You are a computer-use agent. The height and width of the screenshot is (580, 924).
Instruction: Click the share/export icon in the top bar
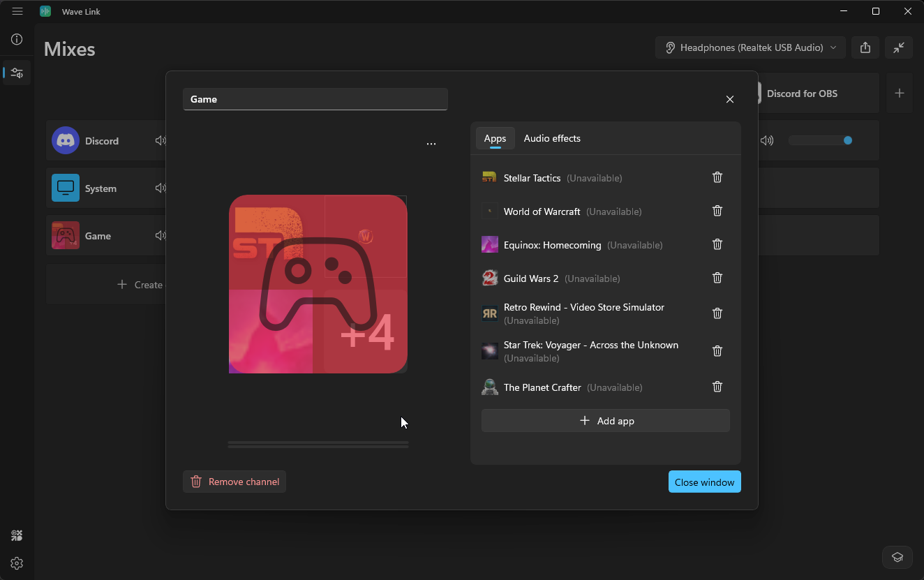pyautogui.click(x=865, y=47)
